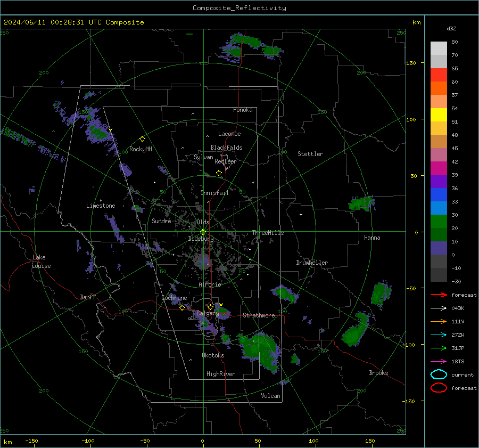Click the Innisfail label
This screenshot has width=479, height=448.
(214, 193)
